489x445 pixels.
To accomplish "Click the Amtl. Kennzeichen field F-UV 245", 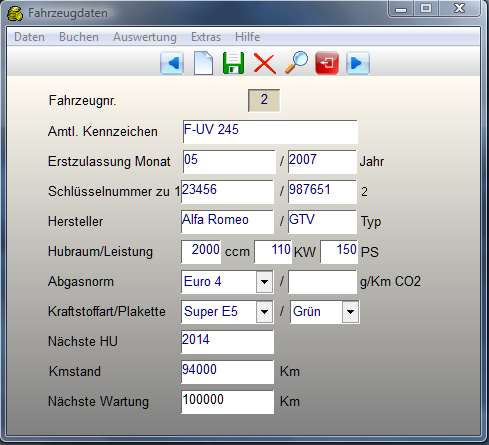I will click(x=270, y=132).
